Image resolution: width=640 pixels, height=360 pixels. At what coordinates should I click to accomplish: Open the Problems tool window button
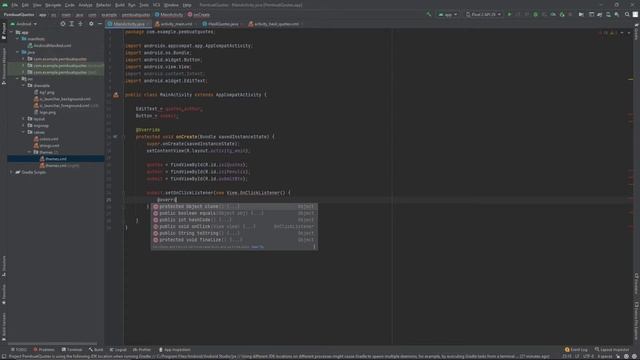(x=44, y=350)
